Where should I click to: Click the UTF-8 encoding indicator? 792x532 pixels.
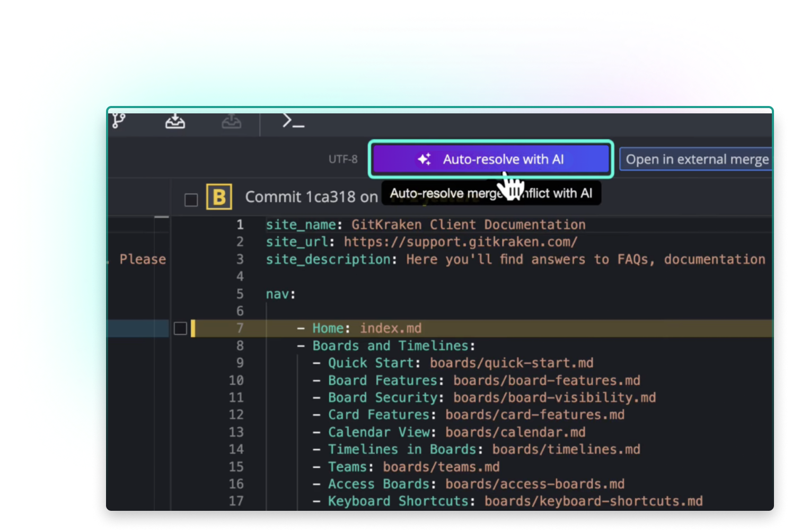[342, 159]
